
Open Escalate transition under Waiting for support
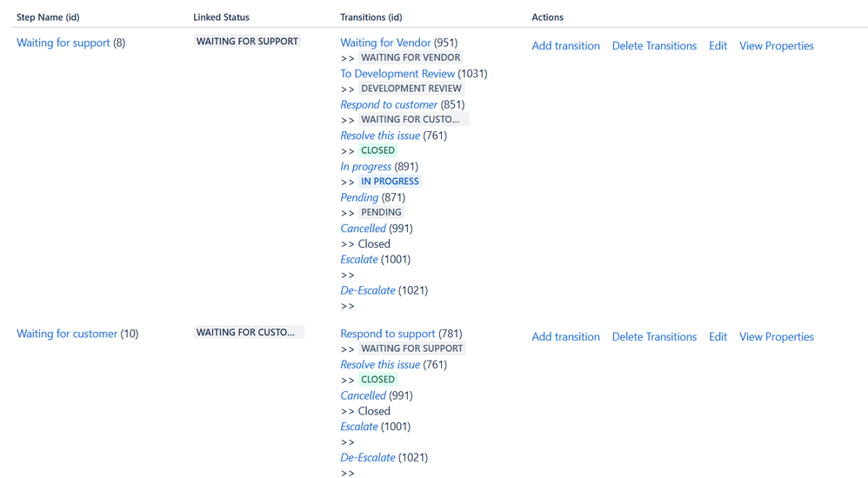pos(359,260)
